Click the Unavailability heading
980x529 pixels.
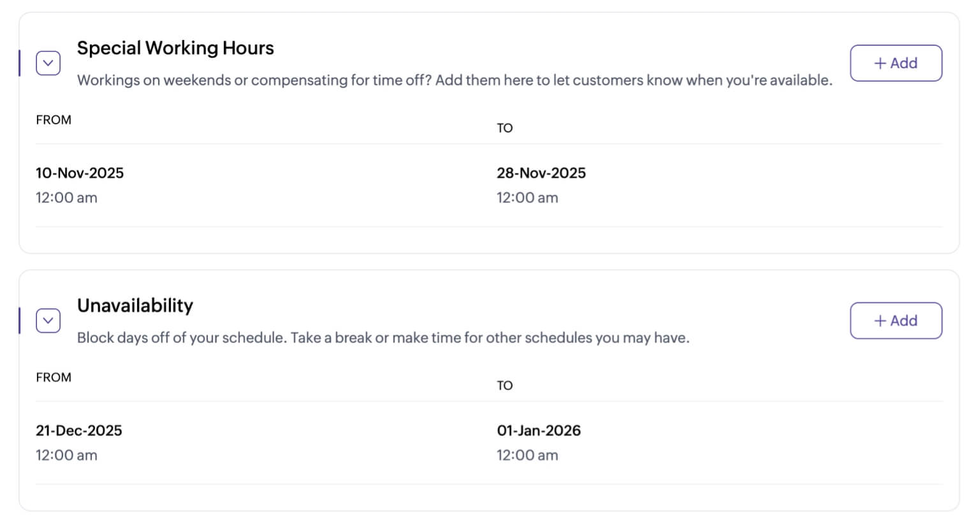tap(135, 306)
